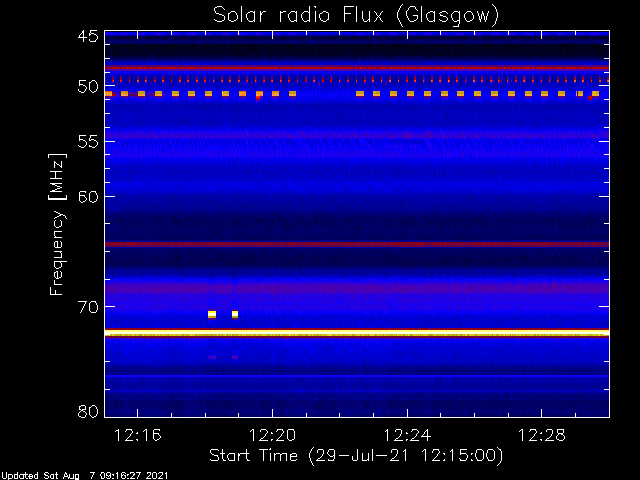Click the 70 MHz frequency label
Screen dimensions: 640x480
coord(88,307)
